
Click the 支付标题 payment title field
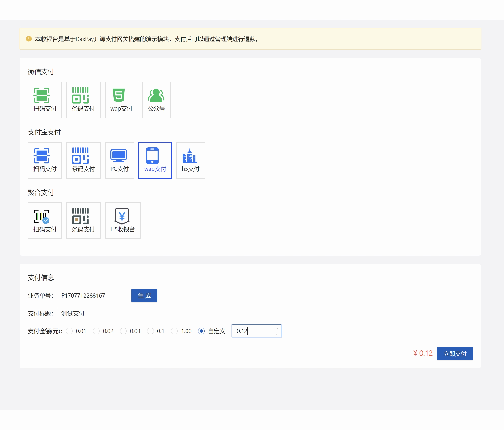pyautogui.click(x=118, y=313)
